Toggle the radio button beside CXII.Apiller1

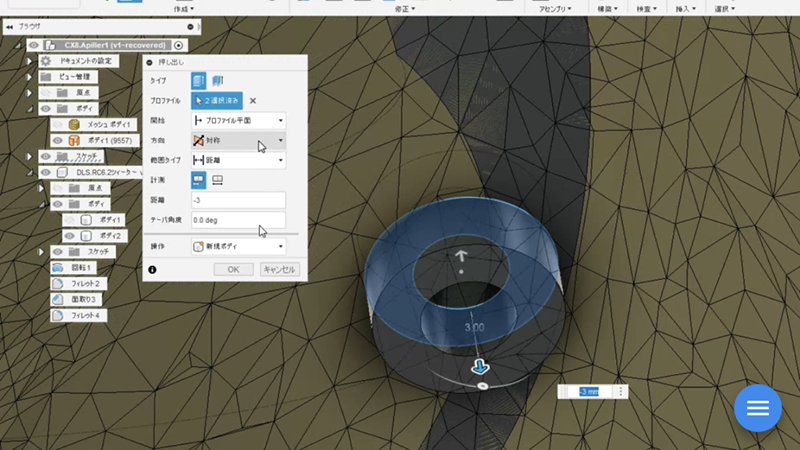179,45
